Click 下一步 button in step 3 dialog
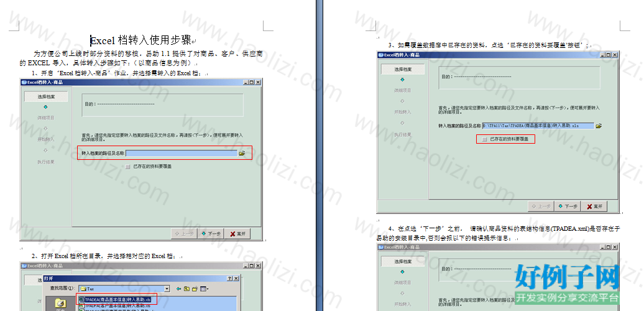The height and width of the screenshot is (311, 644). click(568, 207)
